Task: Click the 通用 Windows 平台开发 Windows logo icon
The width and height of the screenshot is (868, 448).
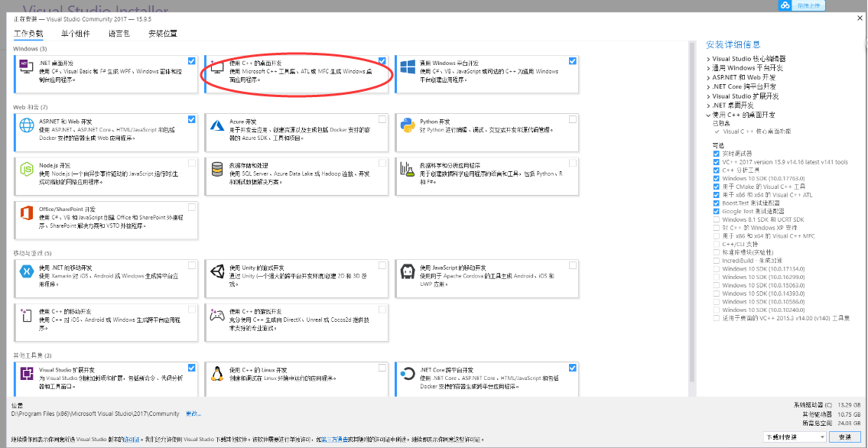Action: click(x=408, y=67)
